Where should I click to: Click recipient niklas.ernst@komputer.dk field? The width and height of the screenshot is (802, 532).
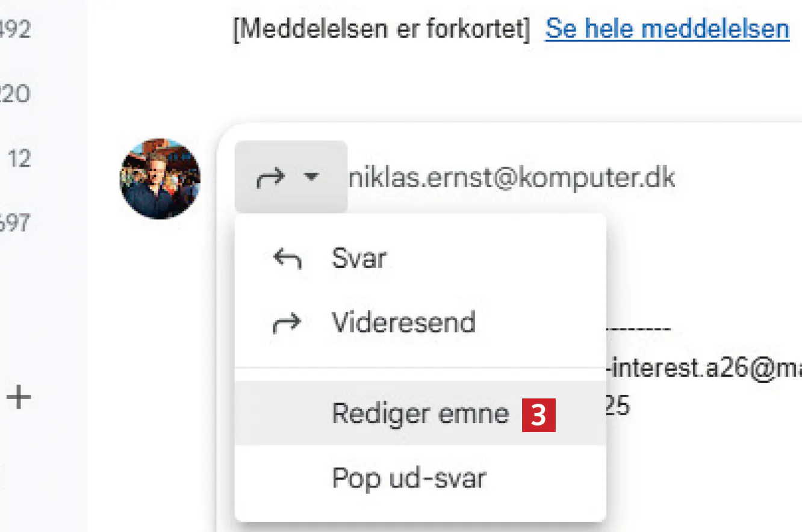[x=512, y=178]
